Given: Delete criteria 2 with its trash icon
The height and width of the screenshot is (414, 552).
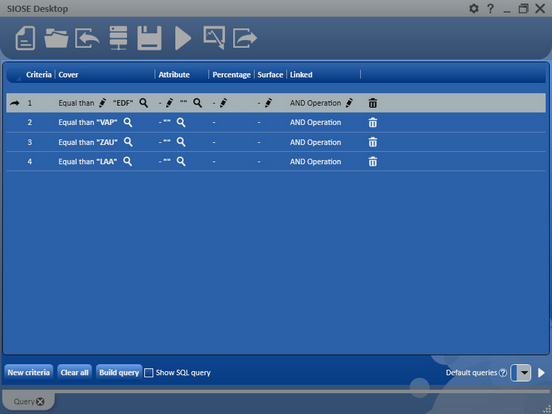Looking at the screenshot, I should [372, 123].
